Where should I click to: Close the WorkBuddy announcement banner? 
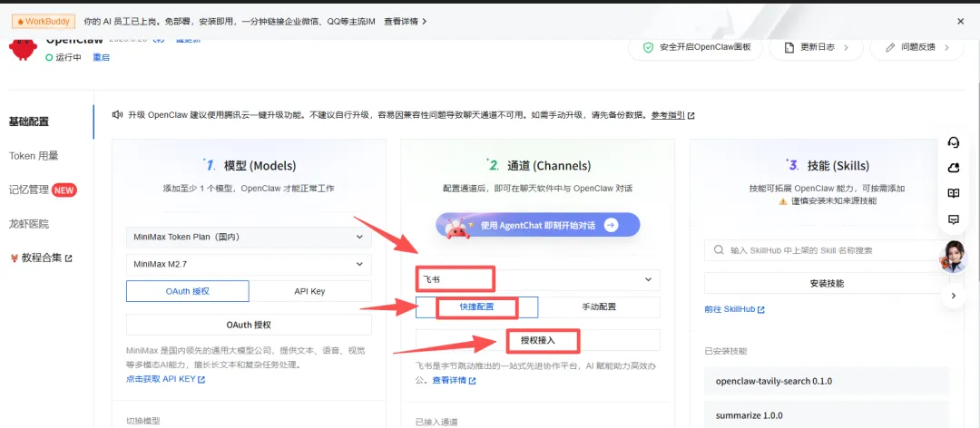point(960,21)
